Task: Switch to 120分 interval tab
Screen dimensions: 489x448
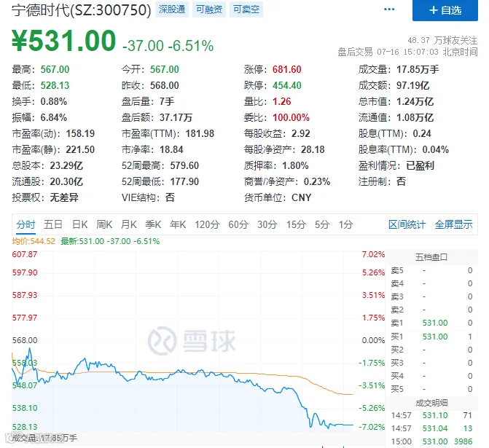Action: coord(207,224)
